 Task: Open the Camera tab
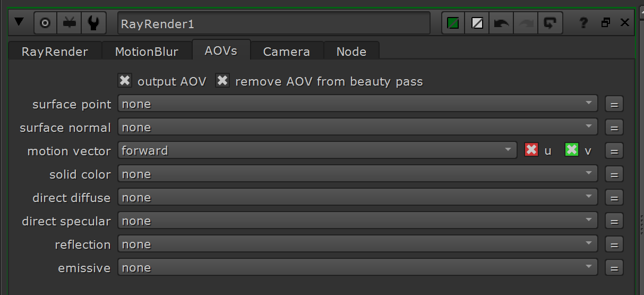[286, 52]
